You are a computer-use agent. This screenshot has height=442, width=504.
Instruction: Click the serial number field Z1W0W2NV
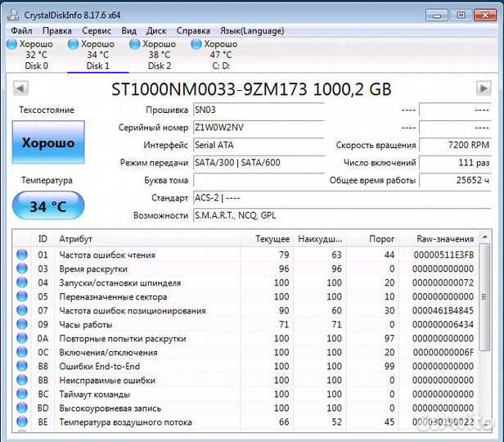tap(259, 128)
